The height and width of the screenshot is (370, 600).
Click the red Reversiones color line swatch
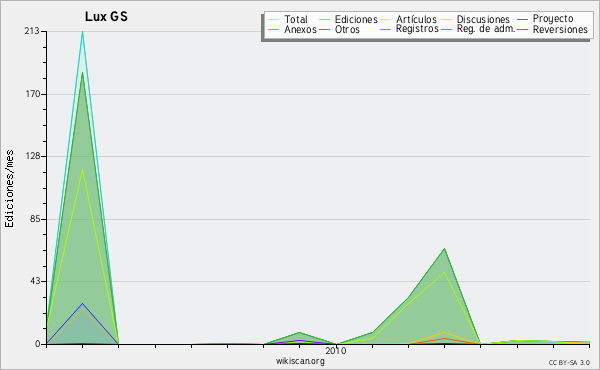[x=522, y=29]
